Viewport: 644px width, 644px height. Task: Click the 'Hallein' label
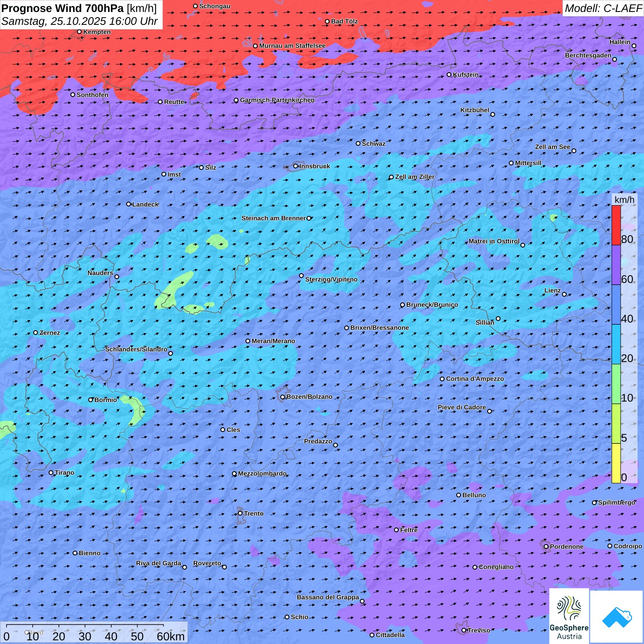(x=620, y=42)
